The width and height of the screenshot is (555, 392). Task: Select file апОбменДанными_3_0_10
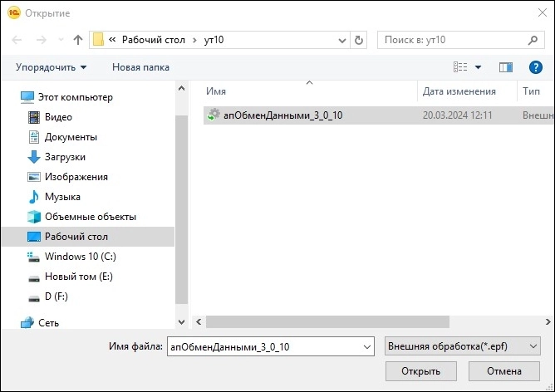point(379,115)
